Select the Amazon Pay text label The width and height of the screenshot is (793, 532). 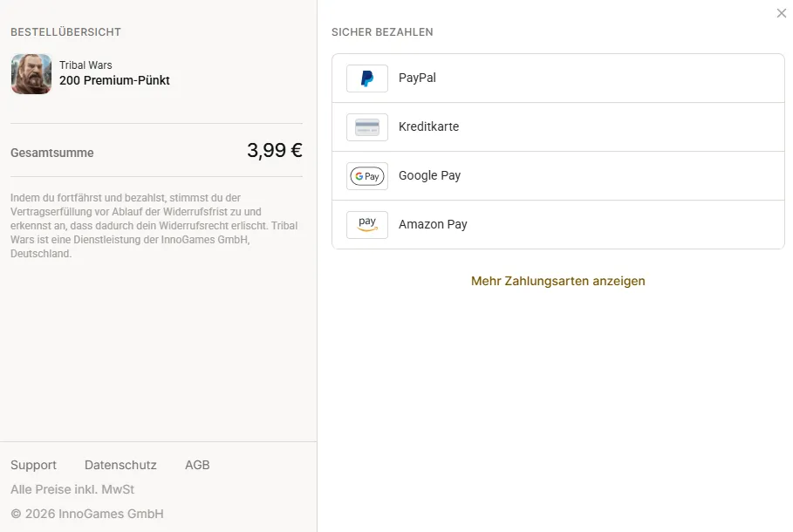tap(433, 224)
